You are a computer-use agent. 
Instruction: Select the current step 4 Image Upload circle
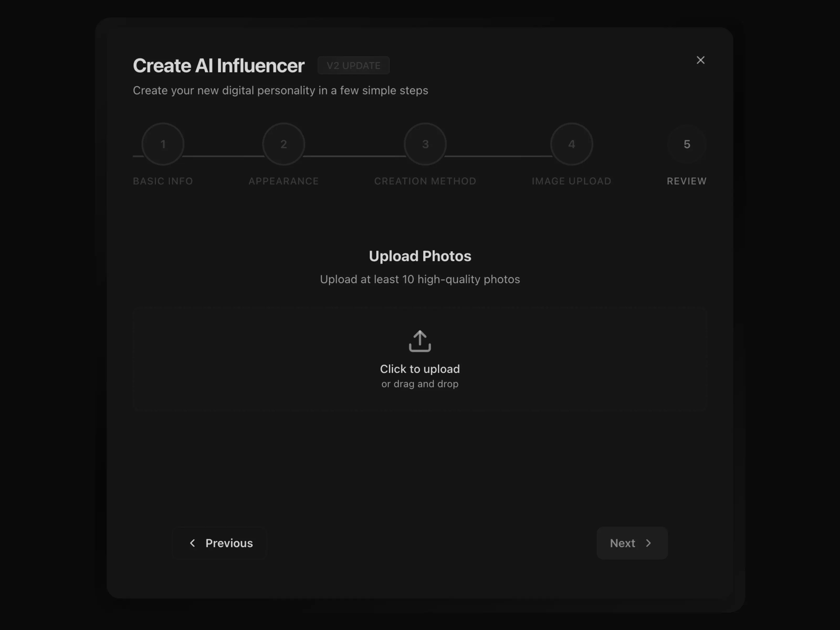pyautogui.click(x=571, y=144)
